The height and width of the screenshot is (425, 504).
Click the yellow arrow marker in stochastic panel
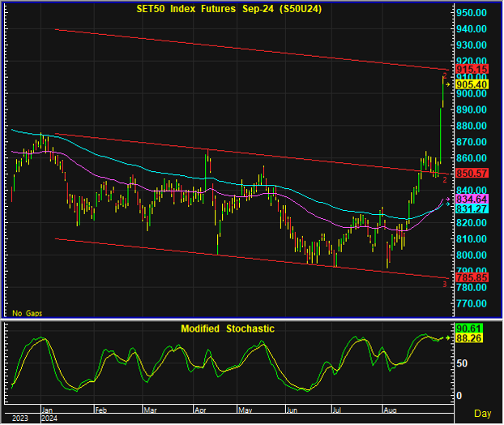[x=447, y=338]
